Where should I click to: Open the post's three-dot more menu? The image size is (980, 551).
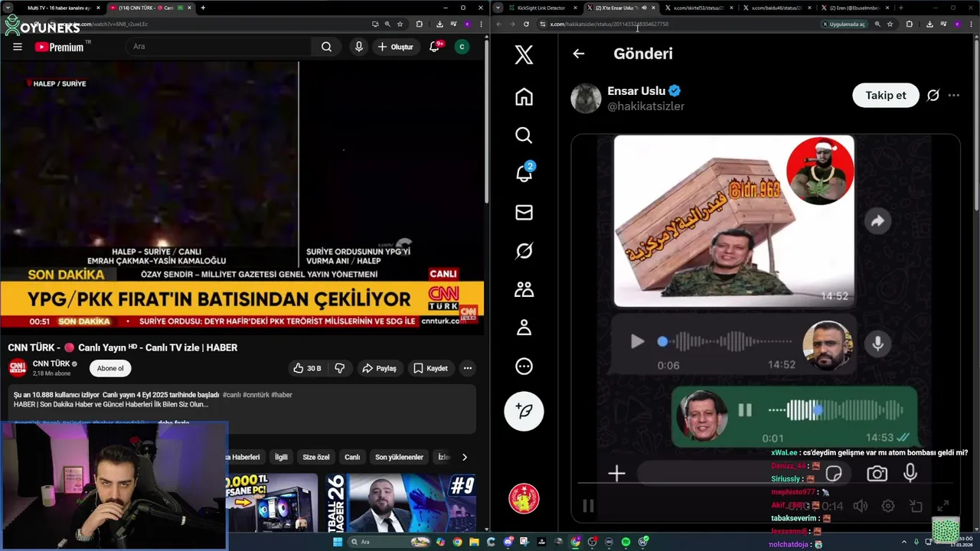(954, 96)
